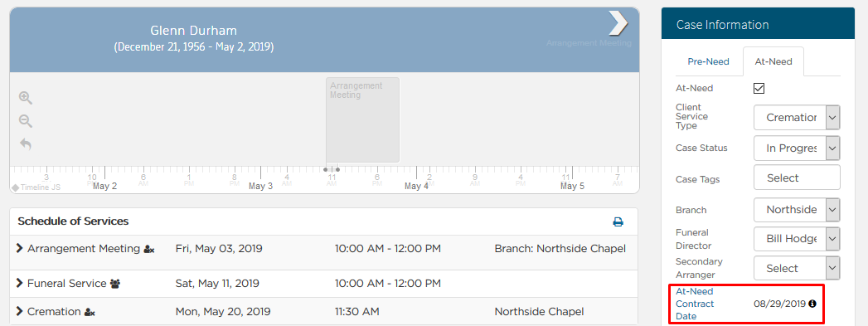Select the At-Need tab

point(773,61)
